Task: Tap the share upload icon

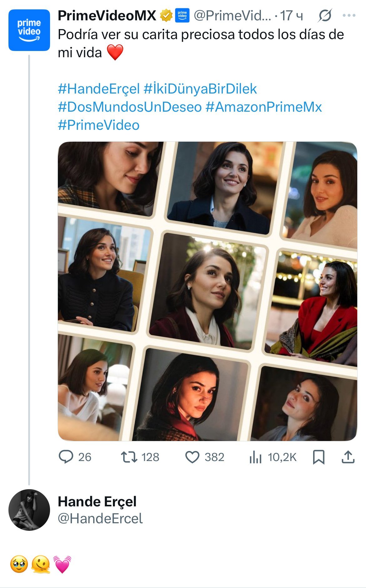Action: pyautogui.click(x=348, y=457)
